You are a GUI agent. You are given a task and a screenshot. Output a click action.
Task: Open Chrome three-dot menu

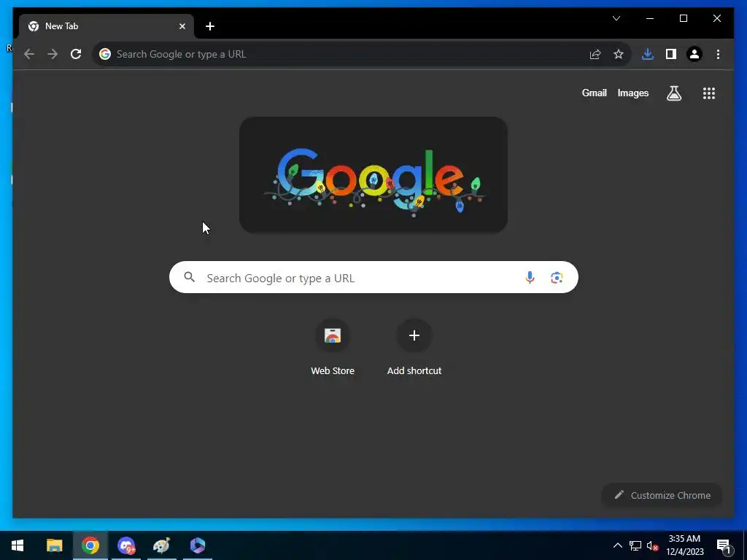pyautogui.click(x=718, y=54)
